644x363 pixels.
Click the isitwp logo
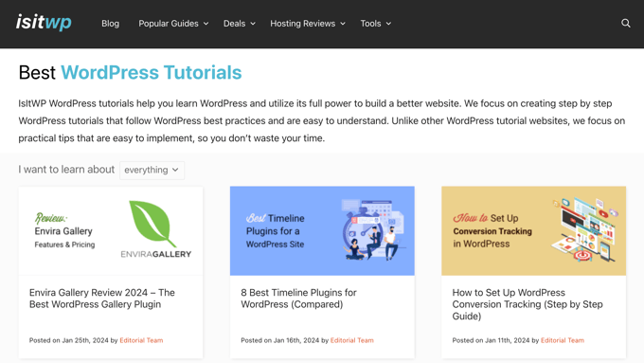pyautogui.click(x=44, y=22)
